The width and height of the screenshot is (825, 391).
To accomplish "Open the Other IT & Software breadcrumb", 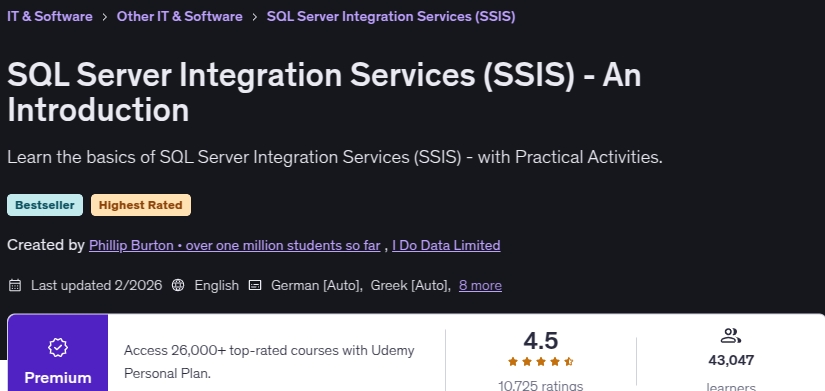I will click(179, 16).
